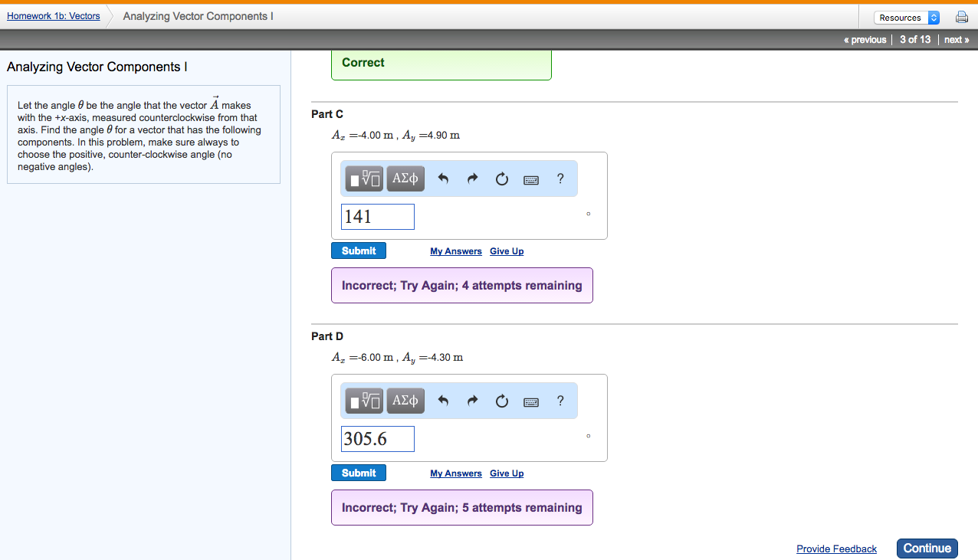Open help for the Part C equation editor
Image resolution: width=978 pixels, height=560 pixels.
pyautogui.click(x=560, y=178)
